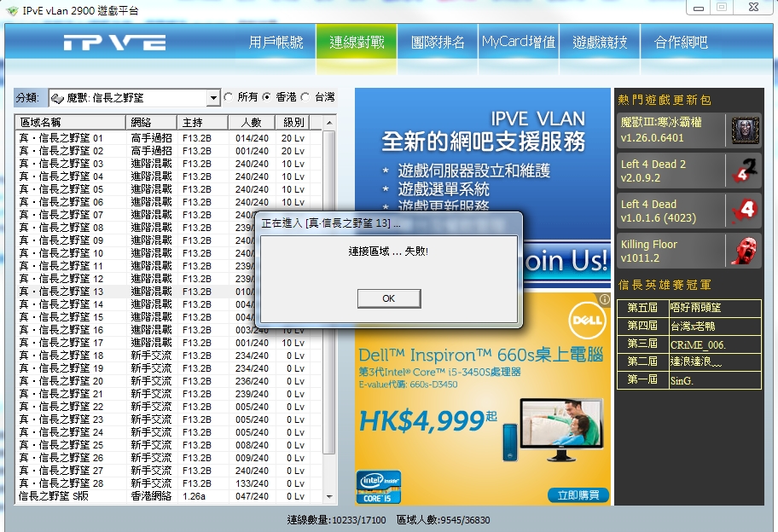Click the Join Us banner text
This screenshot has width=778, height=532.
pos(566,260)
